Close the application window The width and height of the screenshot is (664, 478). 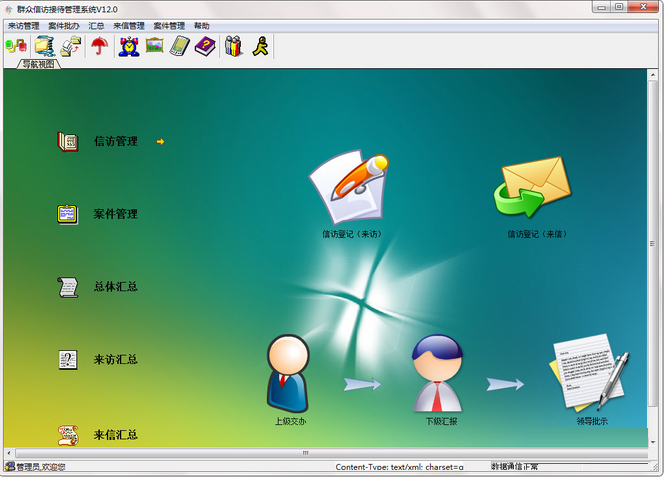coord(643,7)
